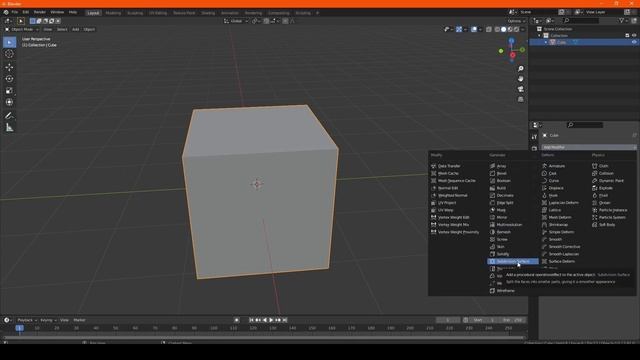Enable solid viewport shading
This screenshot has width=640, height=360.
[503, 29]
